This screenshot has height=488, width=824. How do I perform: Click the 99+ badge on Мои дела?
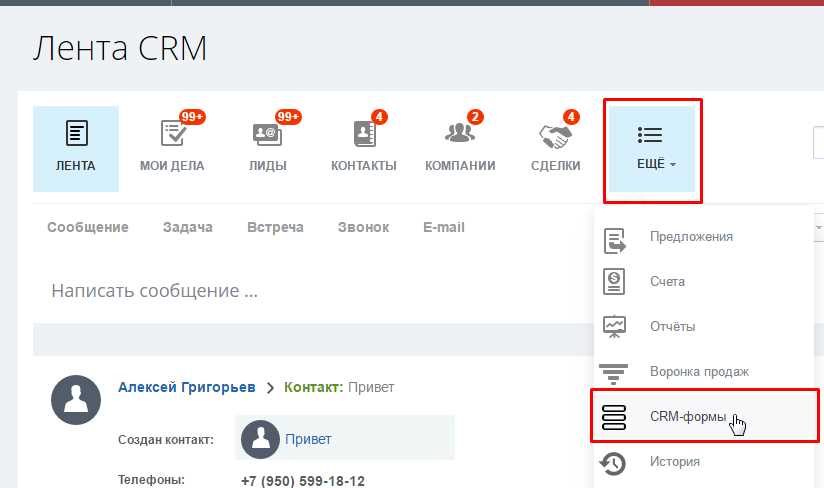tap(192, 117)
